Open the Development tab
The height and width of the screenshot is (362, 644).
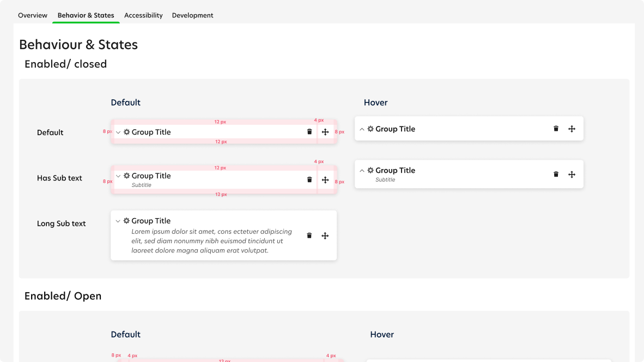[192, 15]
